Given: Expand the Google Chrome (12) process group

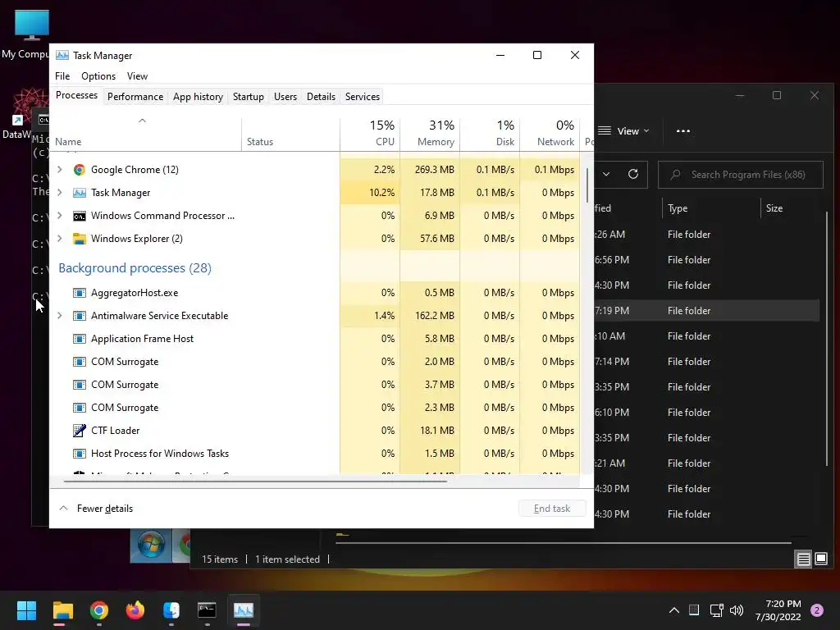Looking at the screenshot, I should 59,170.
